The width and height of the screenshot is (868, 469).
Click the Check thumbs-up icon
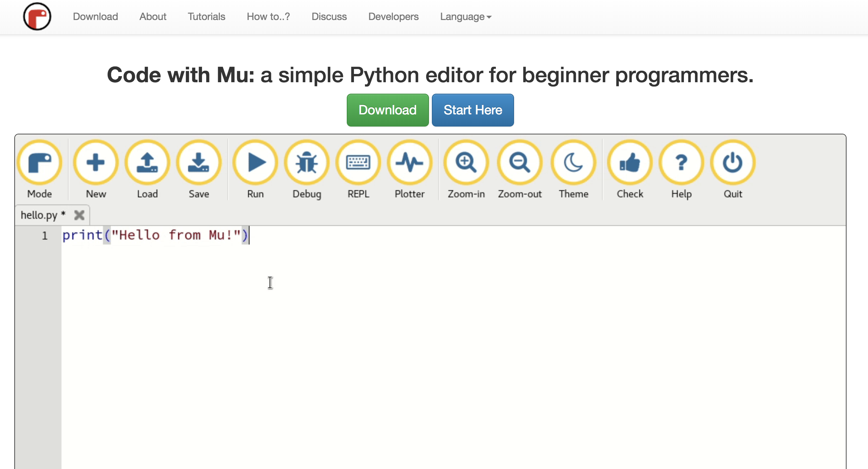point(630,163)
